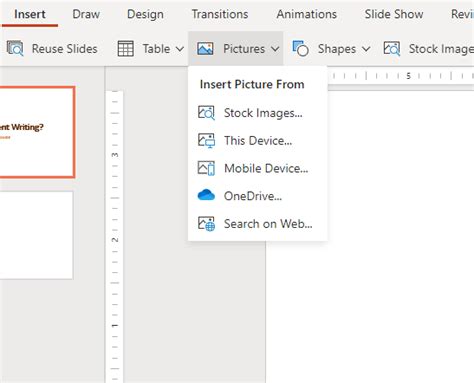This screenshot has height=383, width=474.
Task: Click the Pictures icon in ribbon
Action: point(205,49)
